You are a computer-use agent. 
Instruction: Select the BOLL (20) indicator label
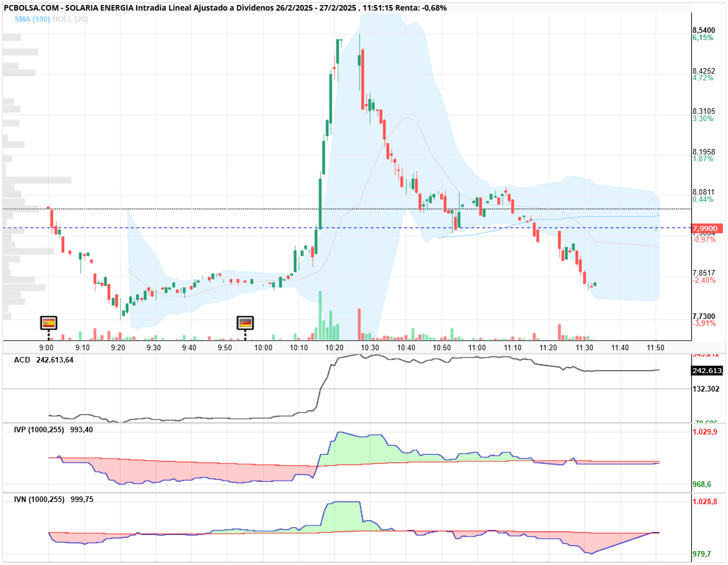coord(70,19)
